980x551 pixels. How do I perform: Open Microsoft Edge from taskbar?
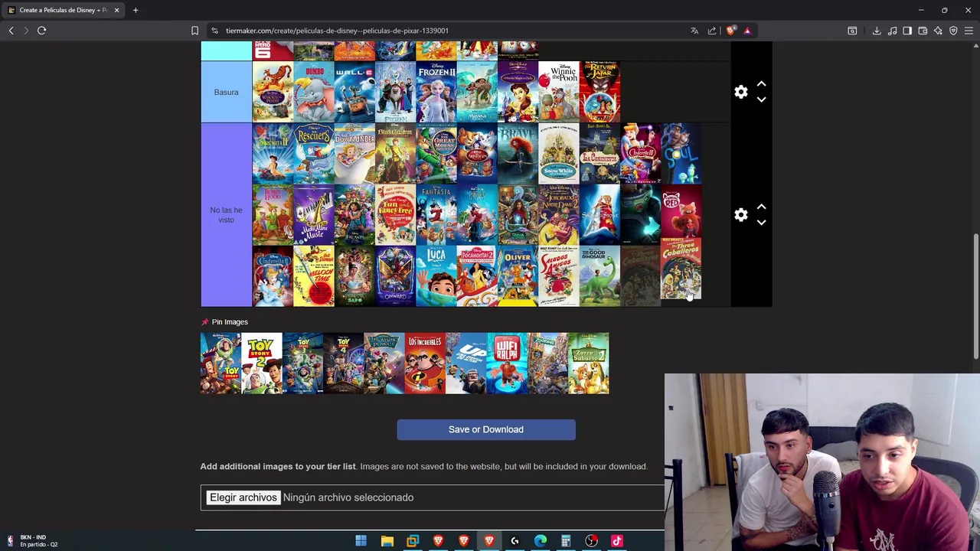[x=540, y=541]
